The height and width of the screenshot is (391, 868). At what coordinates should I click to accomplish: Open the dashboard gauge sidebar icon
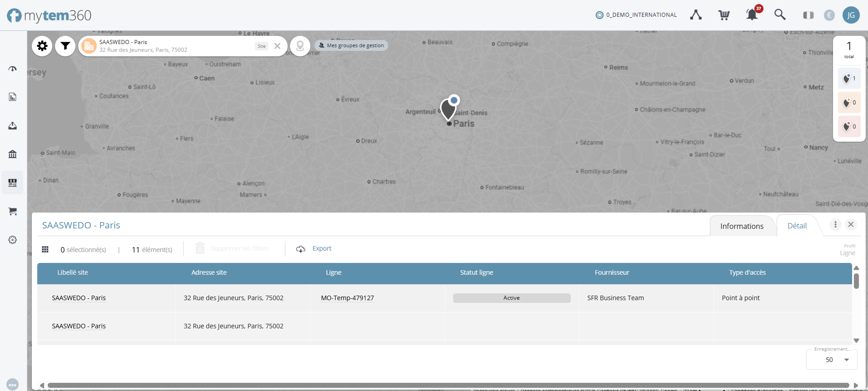coord(13,69)
